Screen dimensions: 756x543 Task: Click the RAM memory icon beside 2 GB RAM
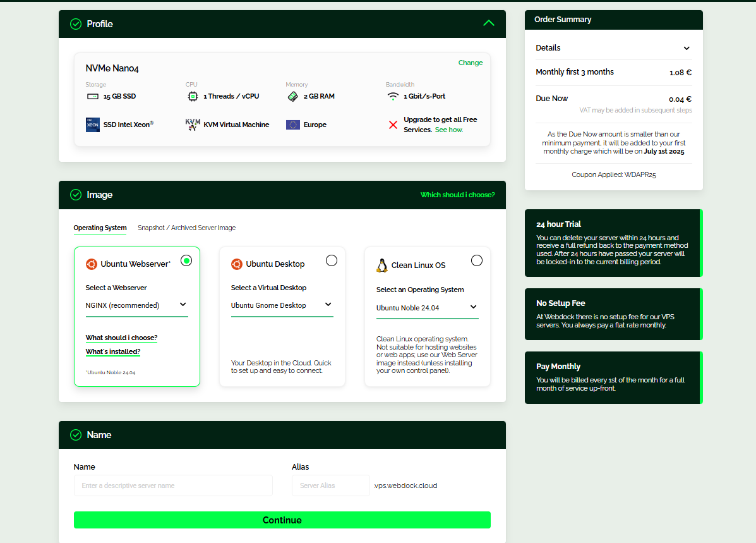(292, 97)
